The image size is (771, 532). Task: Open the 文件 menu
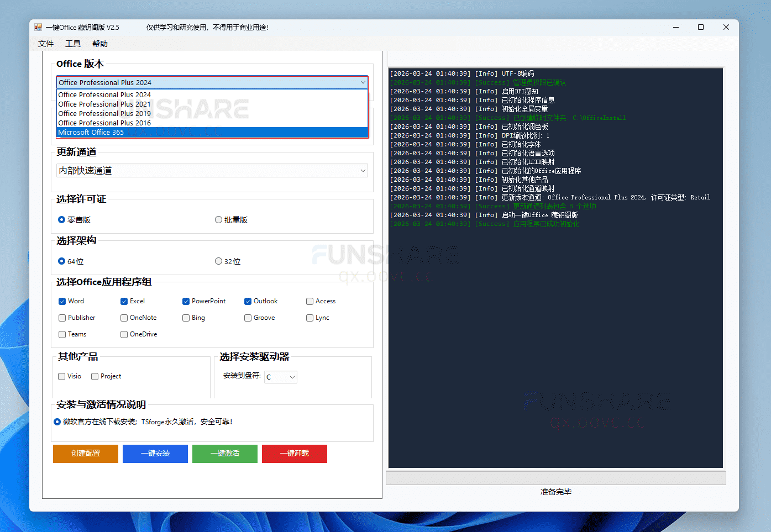tap(46, 44)
